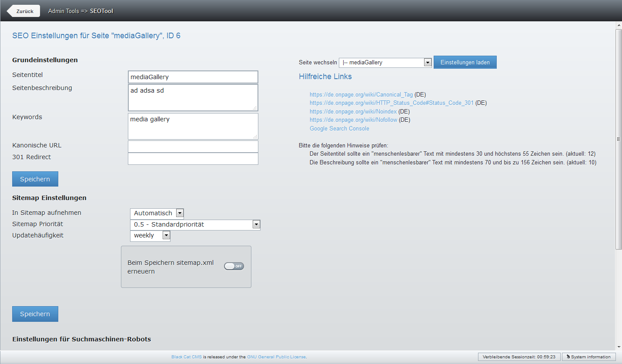Open the Google Search Console link
This screenshot has width=622, height=364.
(339, 128)
